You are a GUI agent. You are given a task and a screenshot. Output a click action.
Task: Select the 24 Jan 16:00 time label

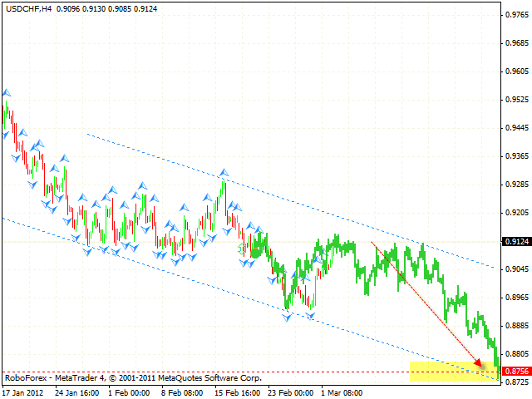pyautogui.click(x=76, y=392)
